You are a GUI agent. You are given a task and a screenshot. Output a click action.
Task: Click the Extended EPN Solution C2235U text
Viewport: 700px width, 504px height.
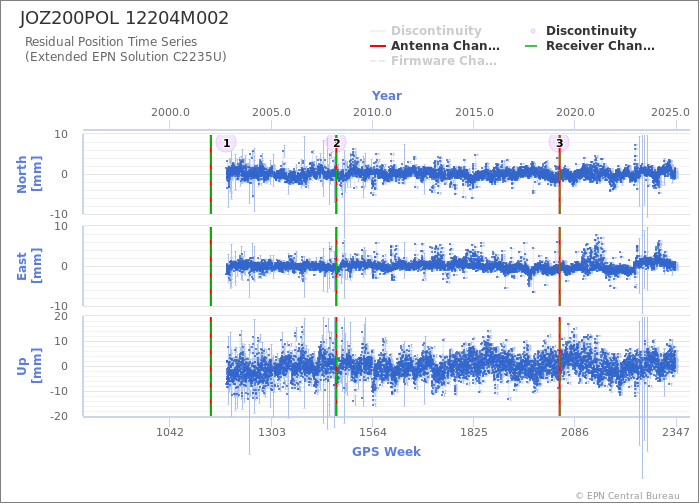[126, 57]
